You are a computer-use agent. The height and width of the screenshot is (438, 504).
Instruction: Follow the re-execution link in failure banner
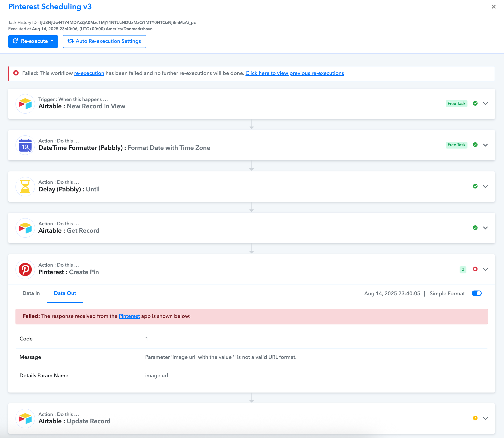(89, 73)
